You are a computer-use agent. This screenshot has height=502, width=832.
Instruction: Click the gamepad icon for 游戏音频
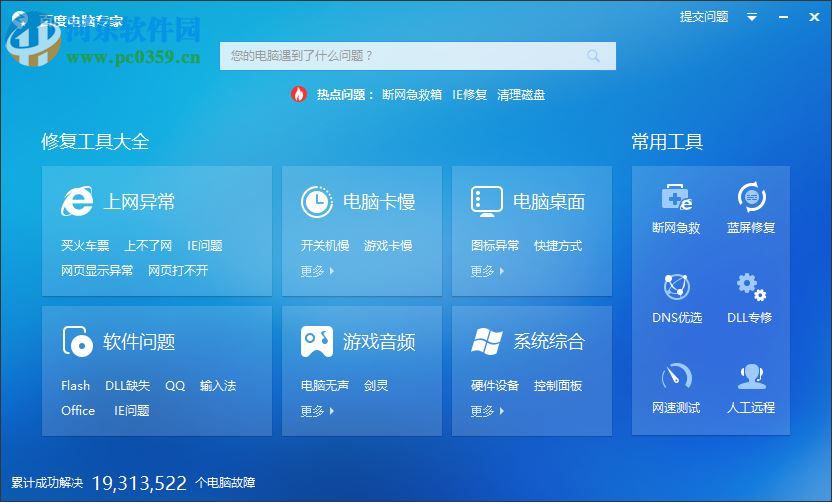317,341
